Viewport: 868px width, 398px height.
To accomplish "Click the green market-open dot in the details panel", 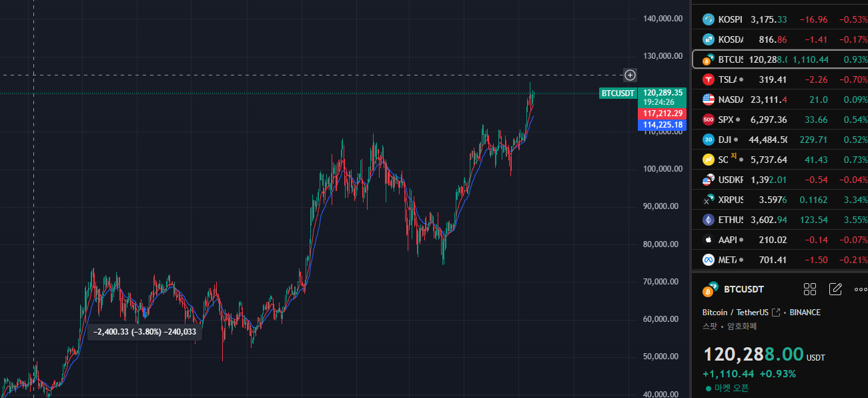I will point(708,388).
